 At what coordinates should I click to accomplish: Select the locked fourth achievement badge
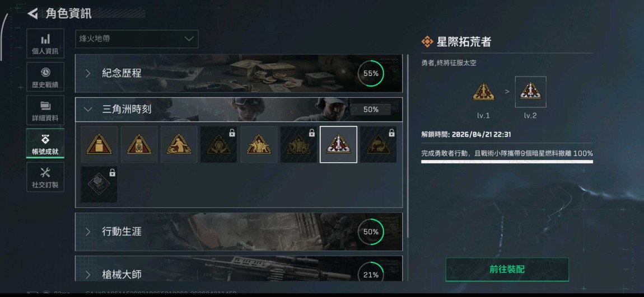click(218, 144)
